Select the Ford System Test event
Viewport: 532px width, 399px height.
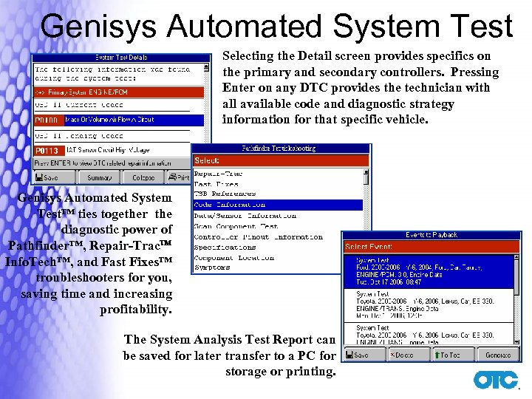[429, 271]
